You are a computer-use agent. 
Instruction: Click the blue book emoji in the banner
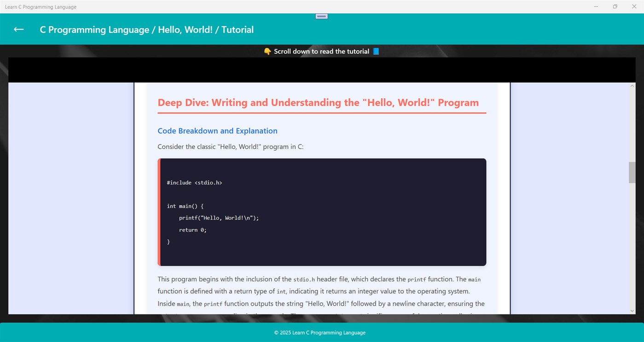pyautogui.click(x=375, y=51)
